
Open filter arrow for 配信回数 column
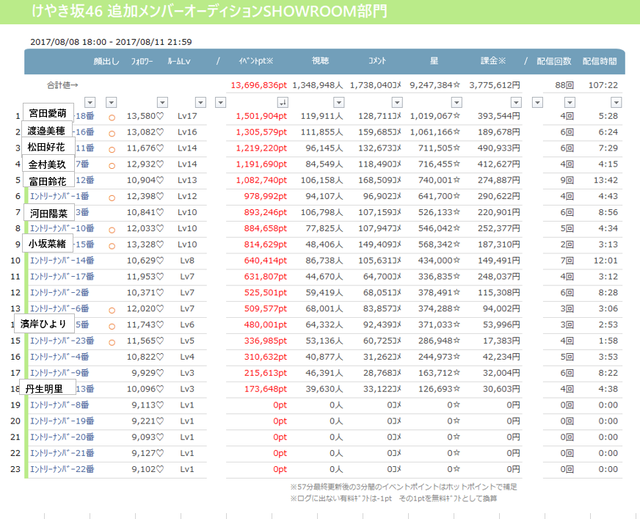point(569,102)
